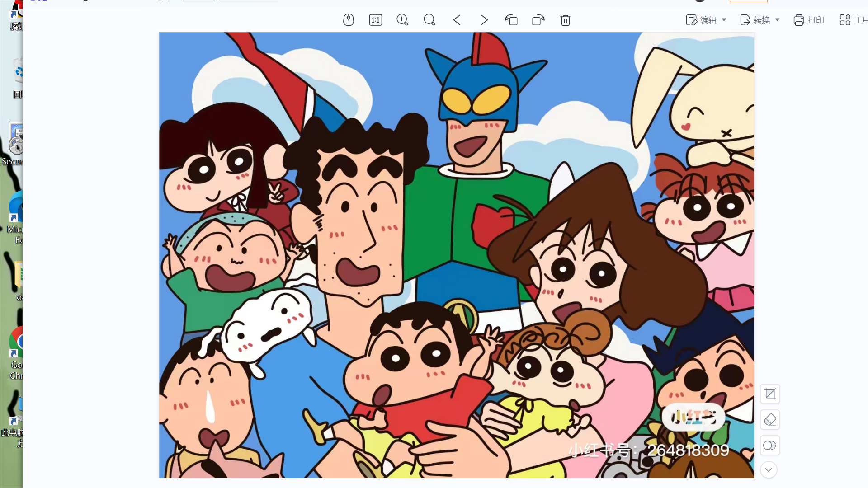Expand the 编辑 dropdown arrow

click(x=724, y=20)
